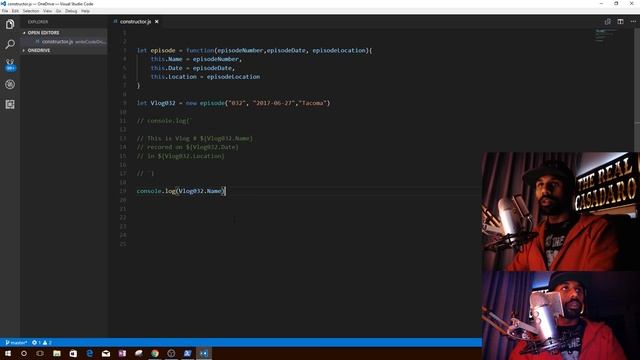Click the 'console.log(Vlog032.Name)' line
The image size is (640, 360).
[x=181, y=191]
